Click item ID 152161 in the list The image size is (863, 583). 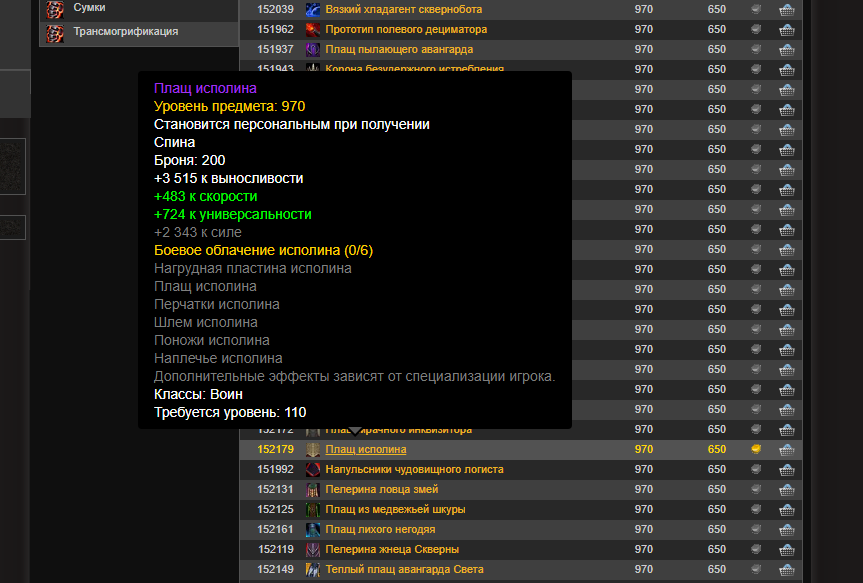(x=275, y=530)
